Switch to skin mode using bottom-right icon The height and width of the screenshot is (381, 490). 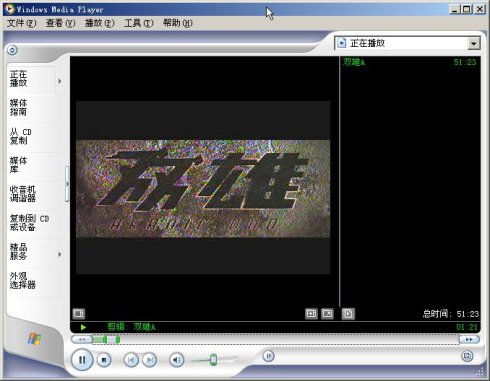(x=467, y=356)
